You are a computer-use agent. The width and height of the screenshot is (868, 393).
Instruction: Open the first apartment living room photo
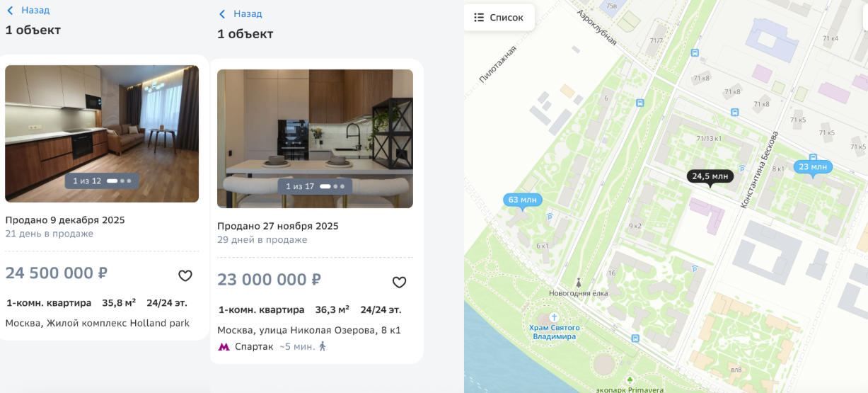[102, 134]
